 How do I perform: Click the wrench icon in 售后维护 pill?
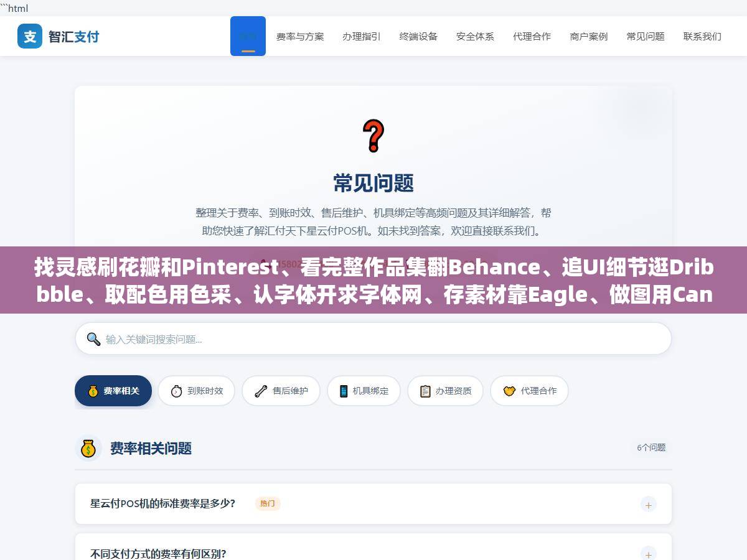click(261, 391)
